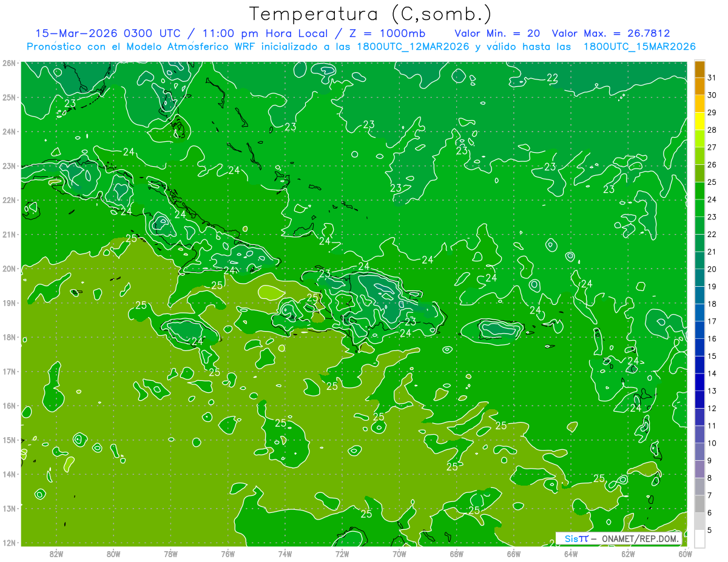Viewport: 728px width, 562px height.
Task: Click the '31' label on the color scale
Action: pos(712,78)
